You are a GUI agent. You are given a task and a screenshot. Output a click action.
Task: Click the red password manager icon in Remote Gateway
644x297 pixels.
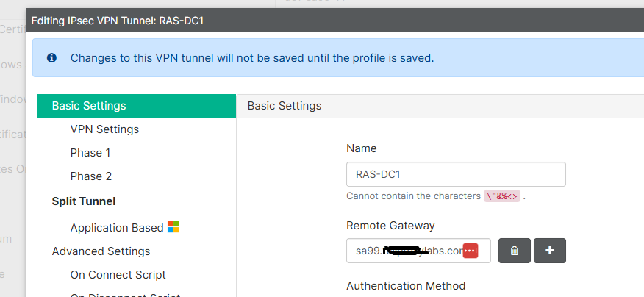pos(471,251)
